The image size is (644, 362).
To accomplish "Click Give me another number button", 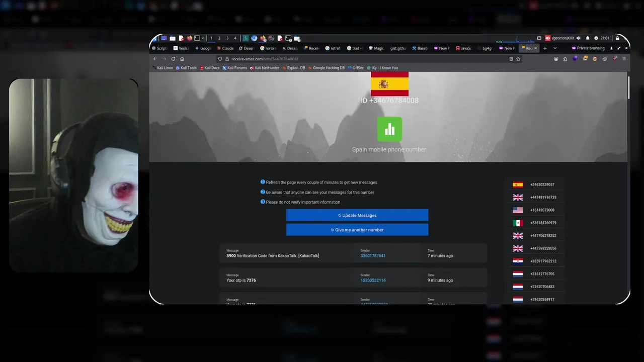I will [x=357, y=230].
